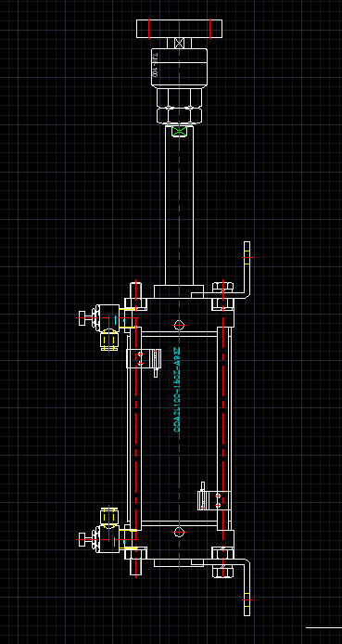Select the lower crosshair circle on the cylinder centerline
This screenshot has height=644, width=342.
[x=179, y=533]
